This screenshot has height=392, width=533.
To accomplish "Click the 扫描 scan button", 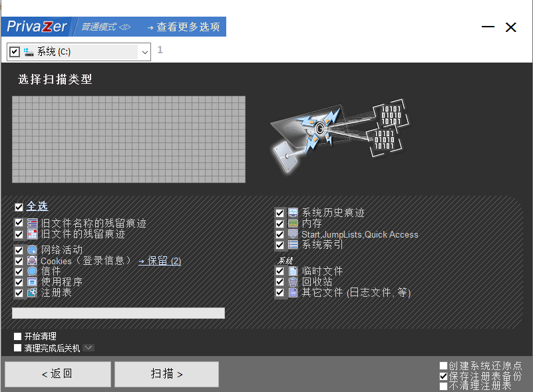I will [166, 374].
